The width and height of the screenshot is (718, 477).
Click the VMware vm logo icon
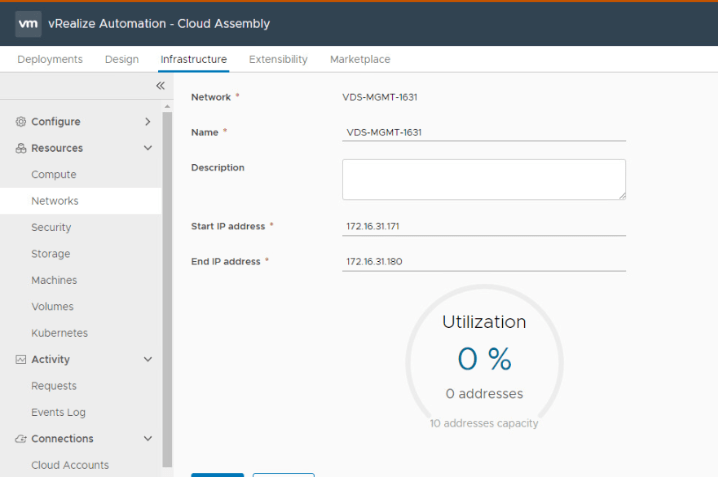[28, 23]
